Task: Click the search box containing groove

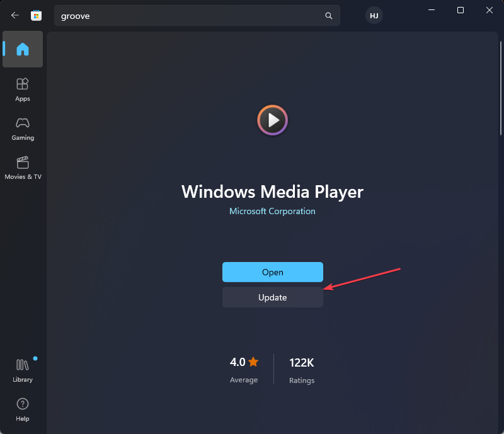Action: 197,15
